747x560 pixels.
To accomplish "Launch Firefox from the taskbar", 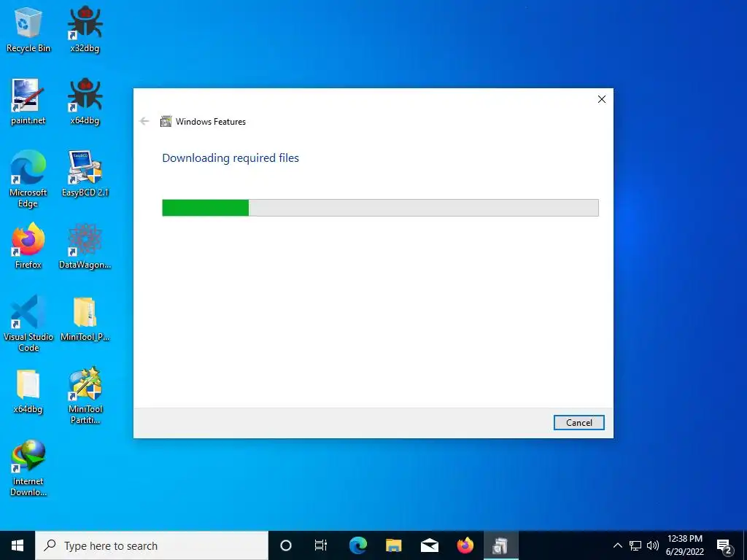I will (x=465, y=545).
